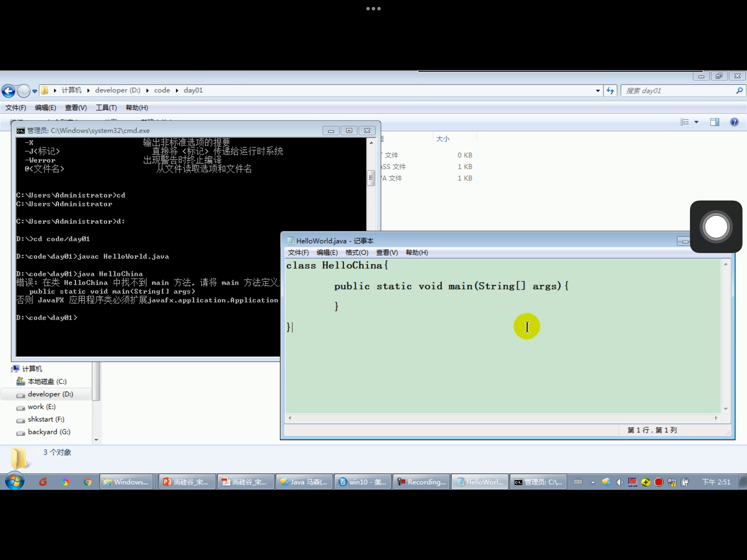Open the Chrome icon in taskbar
This screenshot has width=747, height=560.
click(87, 482)
